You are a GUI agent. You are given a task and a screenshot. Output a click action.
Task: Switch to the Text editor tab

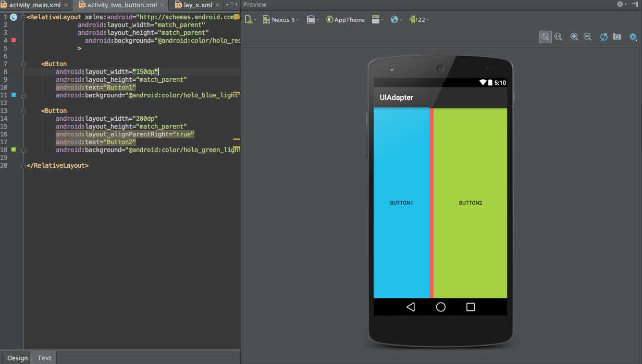point(44,358)
